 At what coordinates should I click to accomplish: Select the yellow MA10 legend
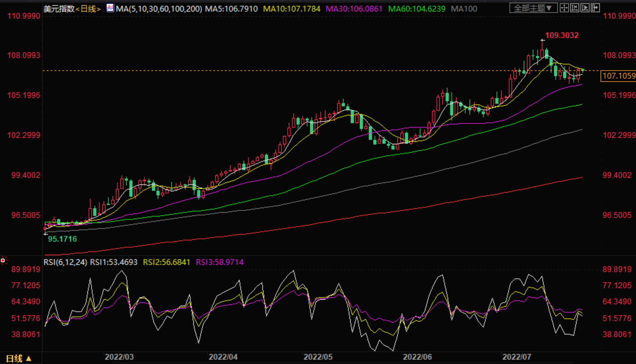[291, 9]
